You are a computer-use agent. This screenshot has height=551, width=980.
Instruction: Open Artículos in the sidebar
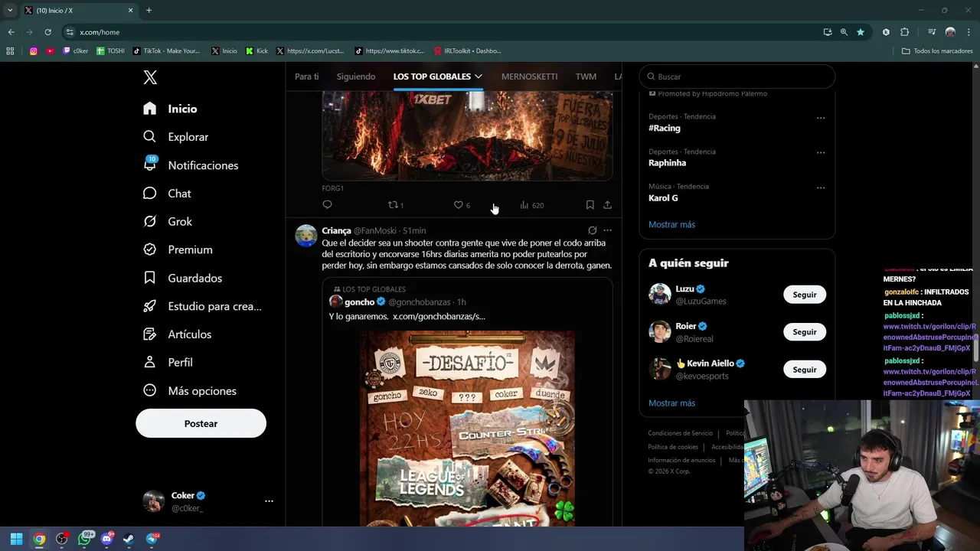point(177,334)
